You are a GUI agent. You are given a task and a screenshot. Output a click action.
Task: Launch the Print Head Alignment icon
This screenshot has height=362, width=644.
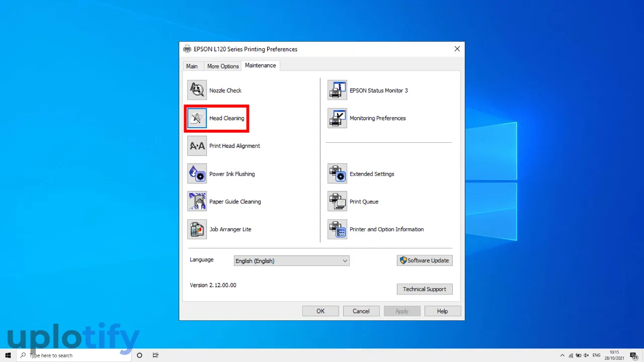pyautogui.click(x=197, y=146)
